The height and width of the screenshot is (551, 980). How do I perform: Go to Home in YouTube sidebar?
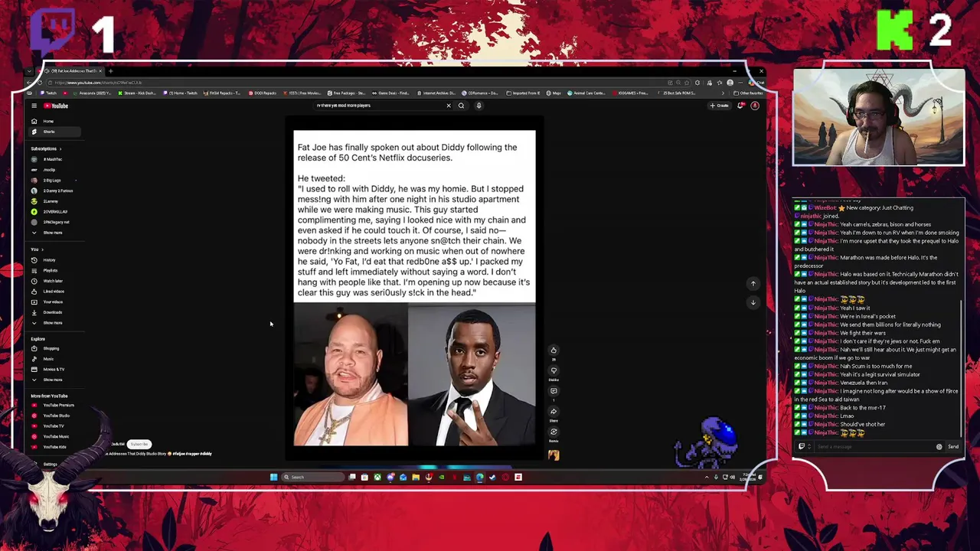(x=55, y=121)
